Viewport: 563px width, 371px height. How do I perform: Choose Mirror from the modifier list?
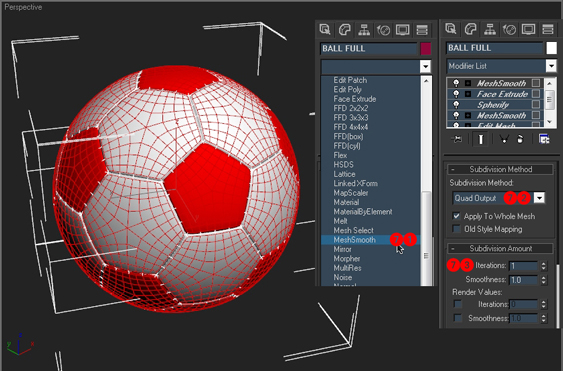pyautogui.click(x=342, y=249)
